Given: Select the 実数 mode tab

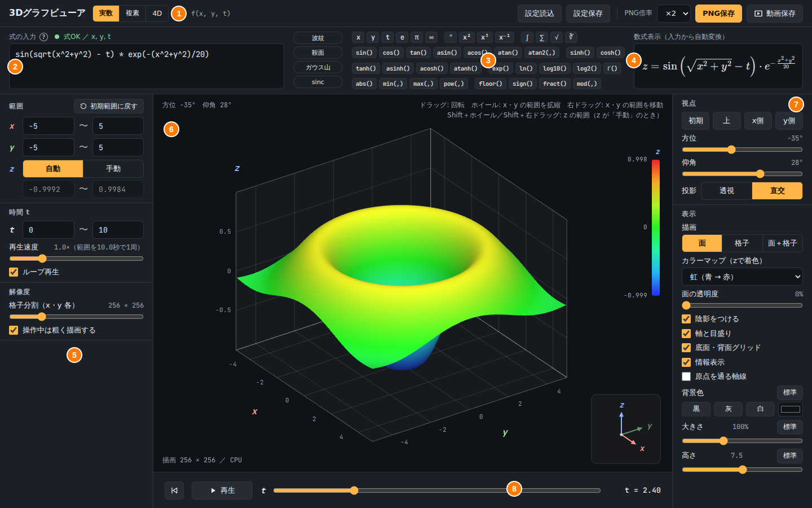Looking at the screenshot, I should pos(106,14).
